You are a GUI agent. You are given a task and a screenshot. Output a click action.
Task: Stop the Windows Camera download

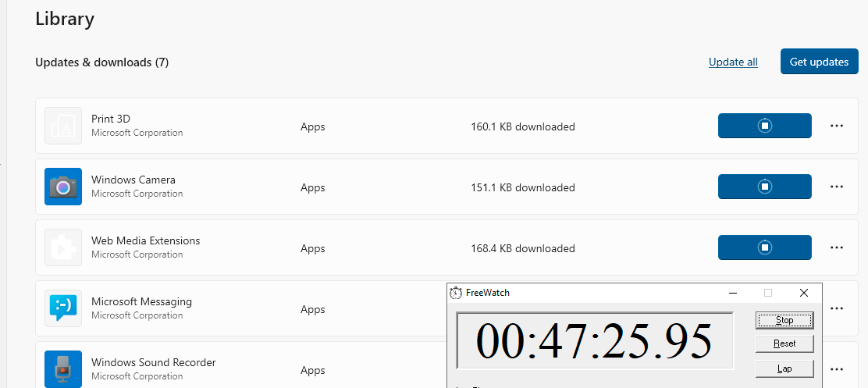[x=764, y=187]
